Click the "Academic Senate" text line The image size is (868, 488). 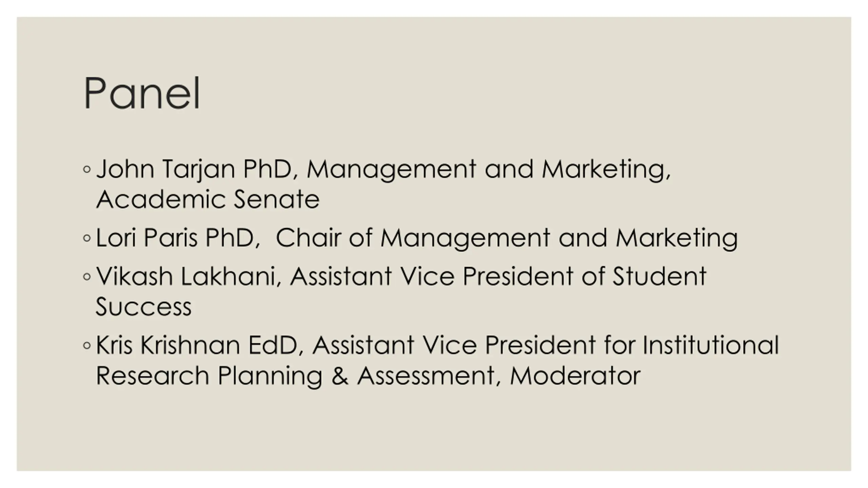[208, 199]
